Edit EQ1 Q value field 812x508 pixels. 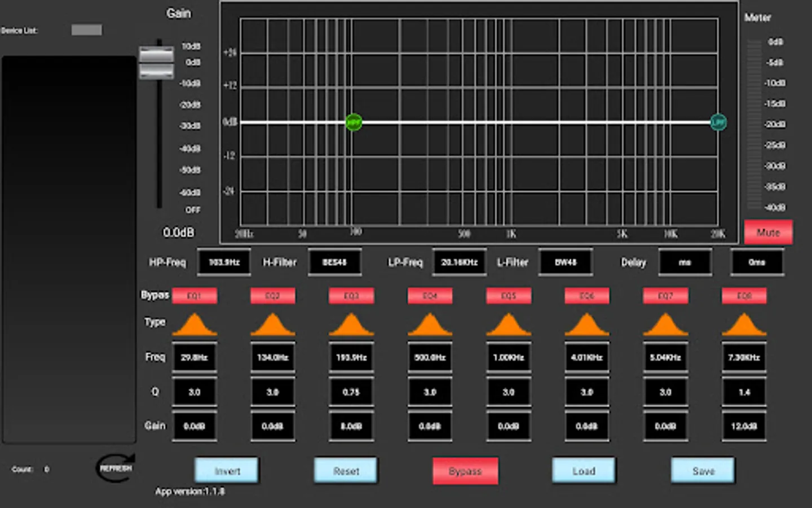194,392
